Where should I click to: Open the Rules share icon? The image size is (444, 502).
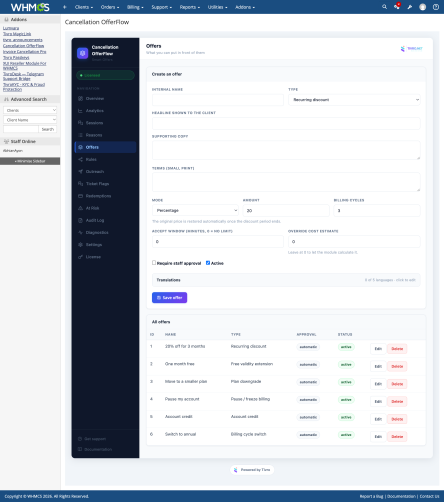click(80, 159)
